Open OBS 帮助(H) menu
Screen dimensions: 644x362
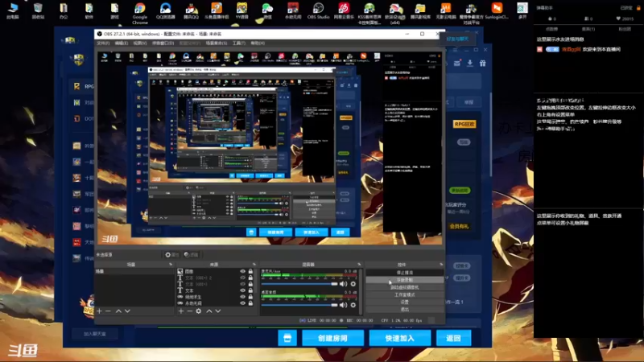258,43
